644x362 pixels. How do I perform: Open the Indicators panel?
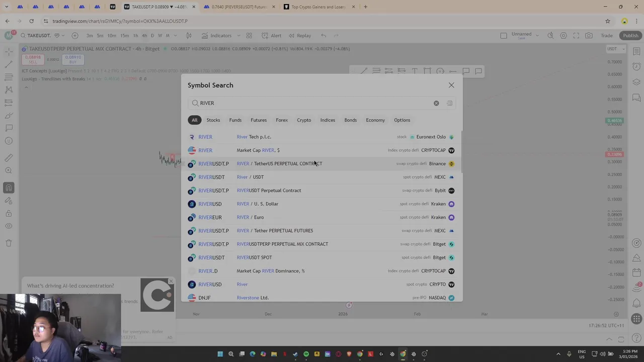pos(216,36)
